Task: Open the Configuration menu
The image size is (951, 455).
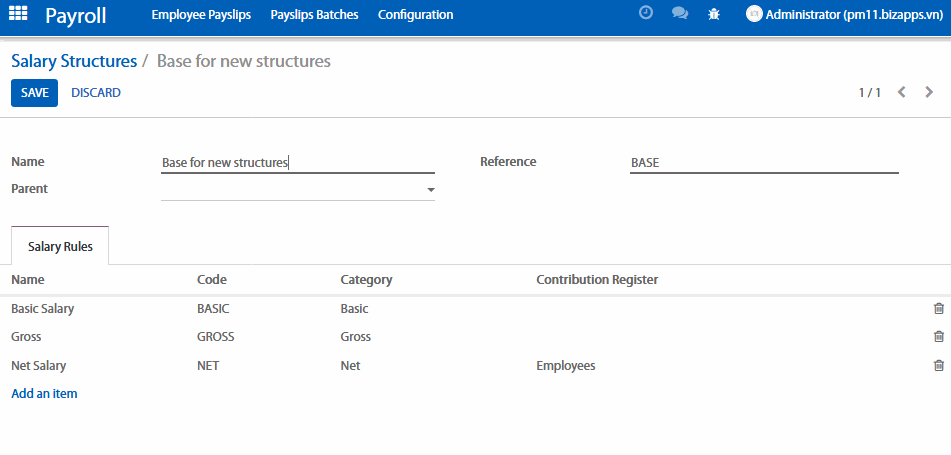Action: pos(415,15)
